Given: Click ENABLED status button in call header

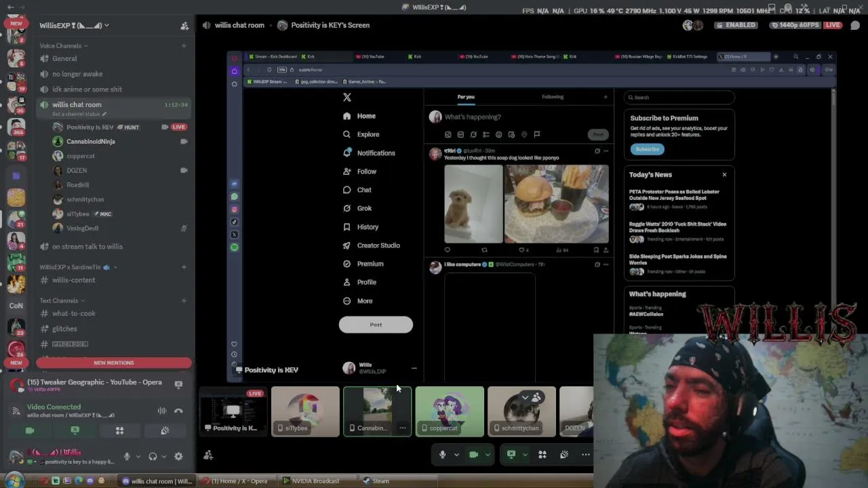Looking at the screenshot, I should coord(735,25).
